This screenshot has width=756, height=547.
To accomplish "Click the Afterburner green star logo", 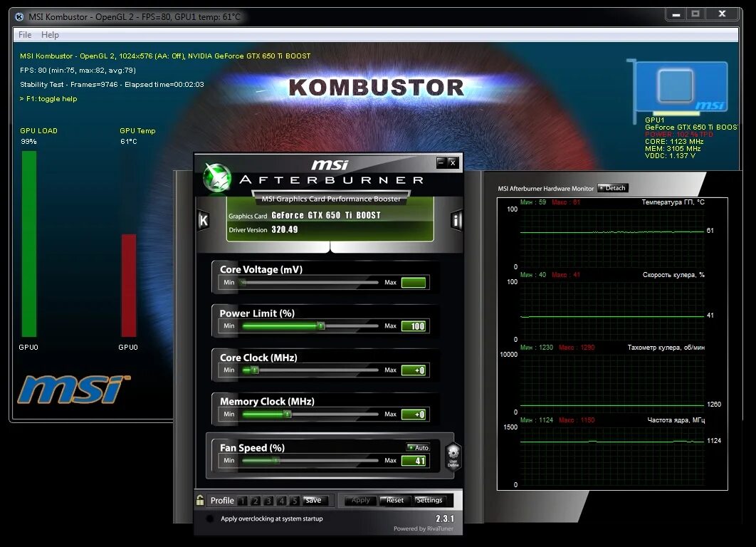I will [216, 177].
